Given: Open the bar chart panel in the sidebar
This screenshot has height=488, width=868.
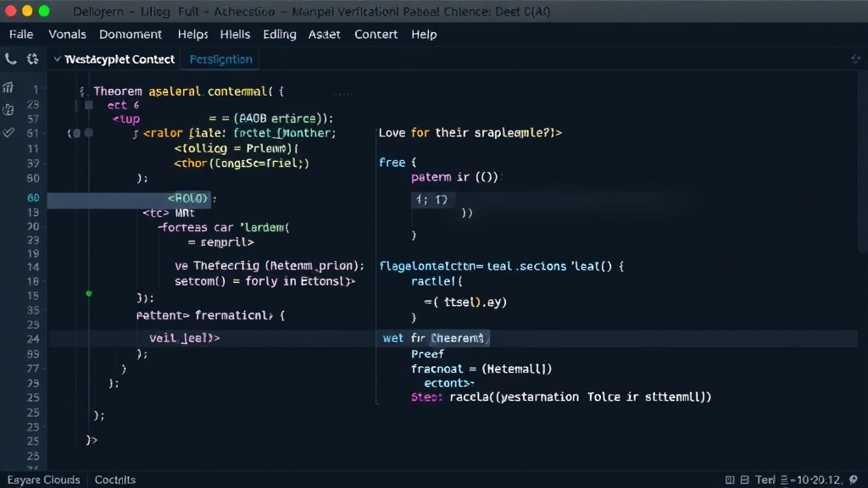Looking at the screenshot, I should pos(8,87).
